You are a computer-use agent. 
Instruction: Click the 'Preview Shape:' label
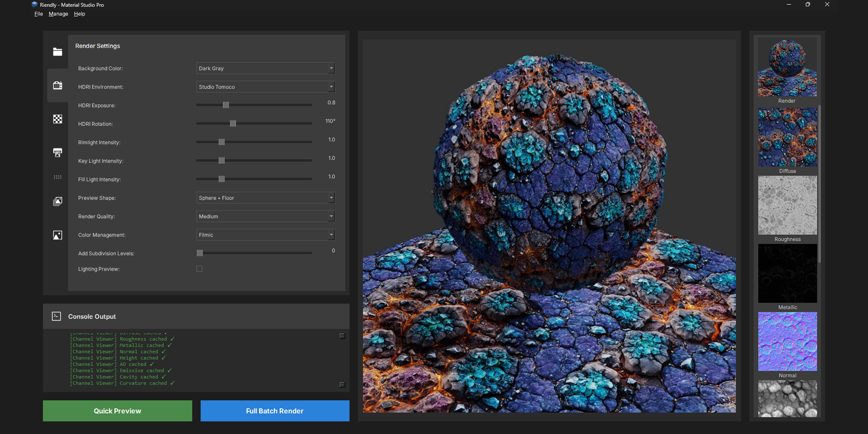[97, 198]
